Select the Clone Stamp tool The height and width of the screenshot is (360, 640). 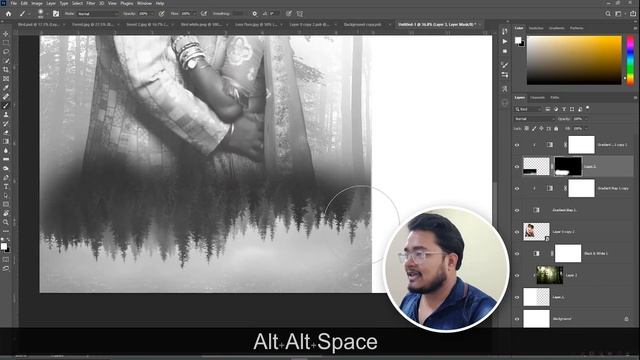(x=6, y=115)
